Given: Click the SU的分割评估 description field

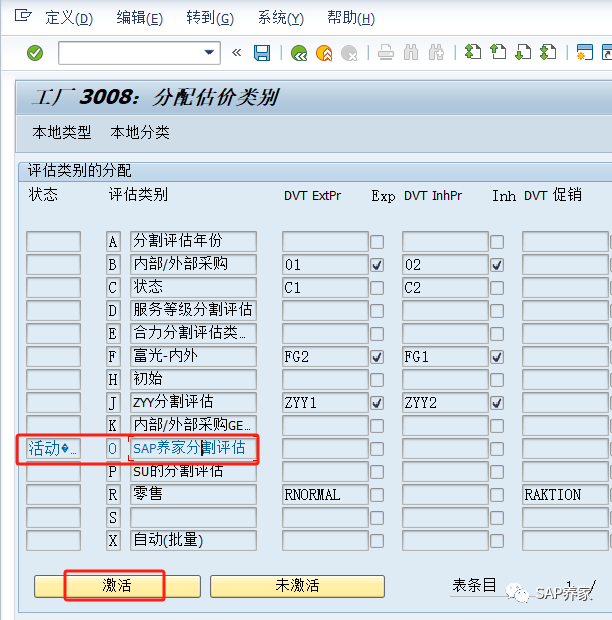Looking at the screenshot, I should [x=193, y=471].
